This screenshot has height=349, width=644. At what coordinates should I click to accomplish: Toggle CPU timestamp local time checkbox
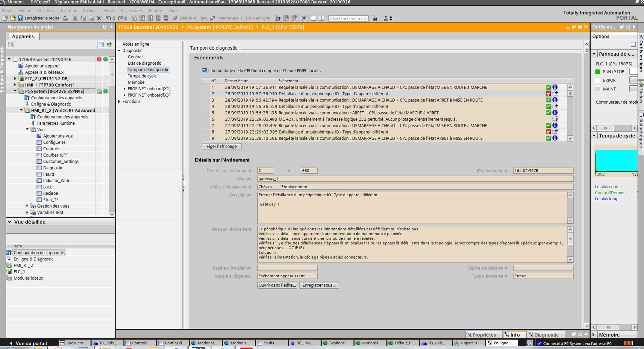(x=204, y=71)
